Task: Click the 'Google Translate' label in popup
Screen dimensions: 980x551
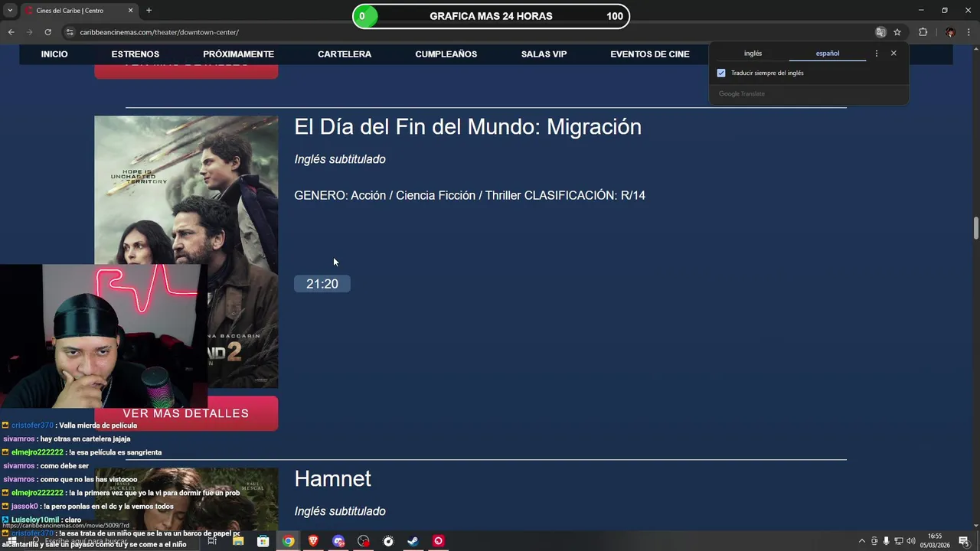Action: click(741, 93)
